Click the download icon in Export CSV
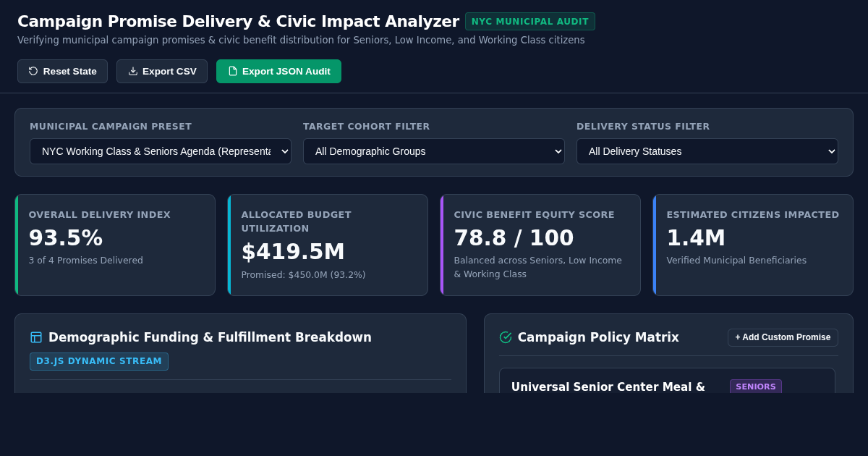The height and width of the screenshot is (456, 868). coord(133,71)
